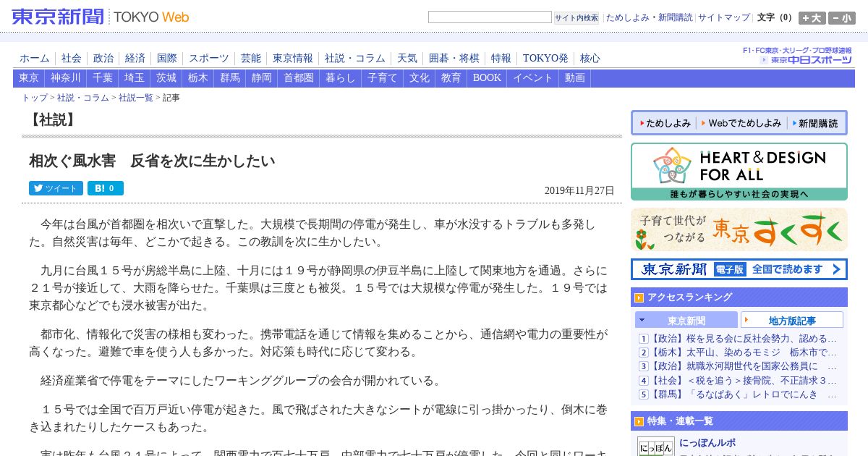Image resolution: width=868 pixels, height=456 pixels.
Task: Open the 東京新聞 電子版 banner
Action: pos(739,269)
